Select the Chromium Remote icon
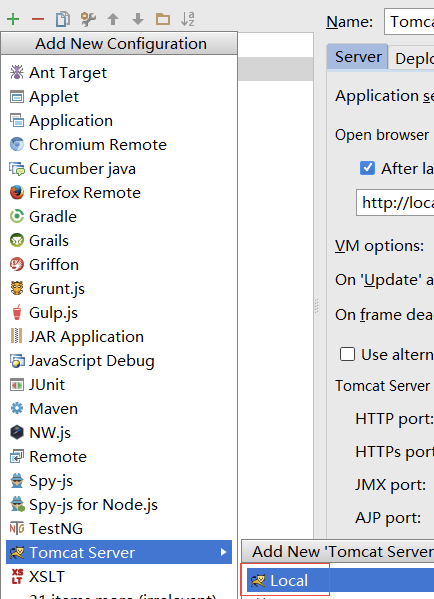 tap(17, 144)
